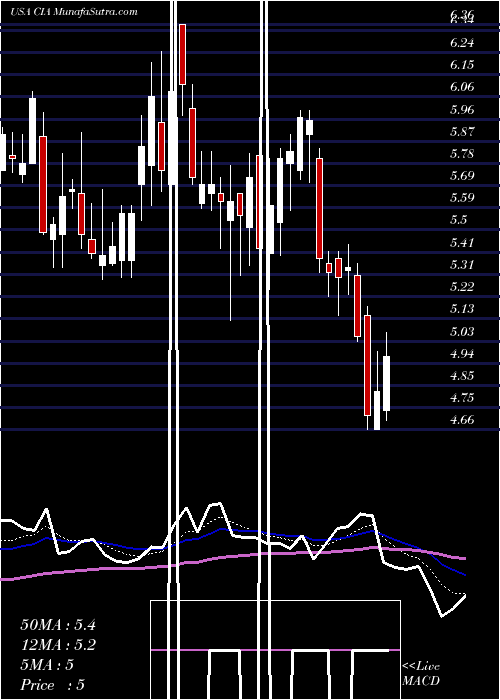Select the 5.22 price axis label
500x700 pixels.
point(462,287)
